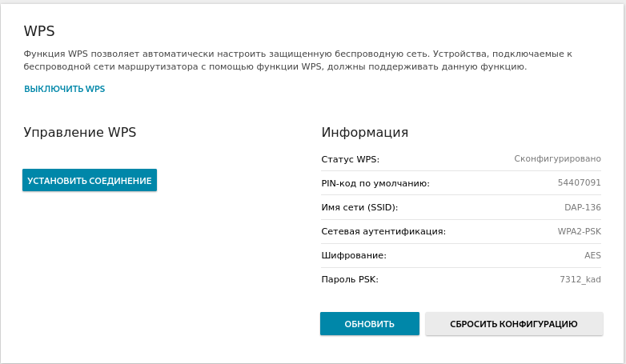
Task: Click the default PIN value 54407091
Action: tap(580, 182)
